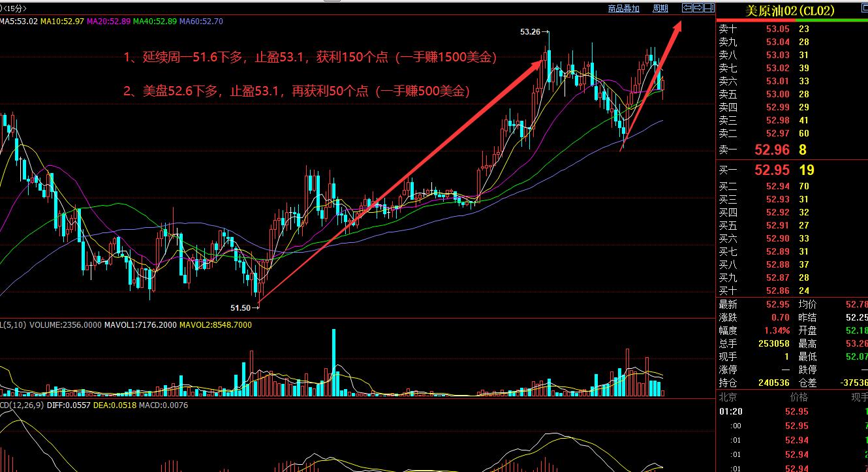Select the 卖九 ask row
This screenshot has width=868, height=472.
pyautogui.click(x=792, y=42)
